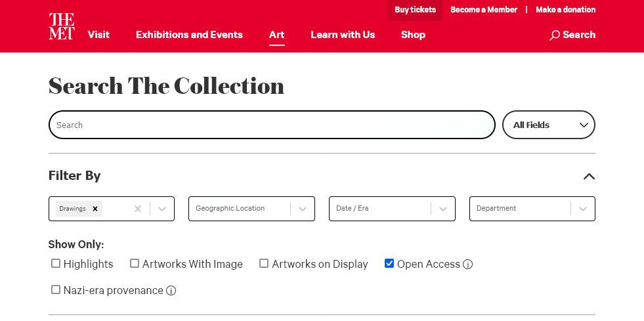This screenshot has width=644, height=321.
Task: Uncheck the Open Access checkbox
Action: (389, 264)
